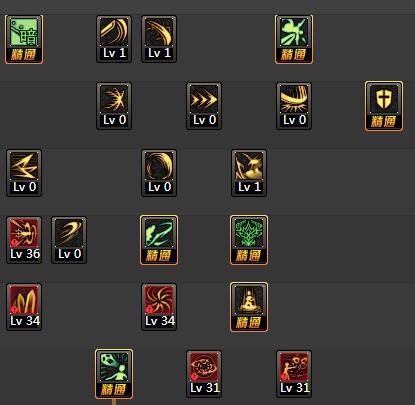Viewport: 415px width, 405px height.
Task: Choose the red Lv 36 skill icon
Action: tap(24, 240)
